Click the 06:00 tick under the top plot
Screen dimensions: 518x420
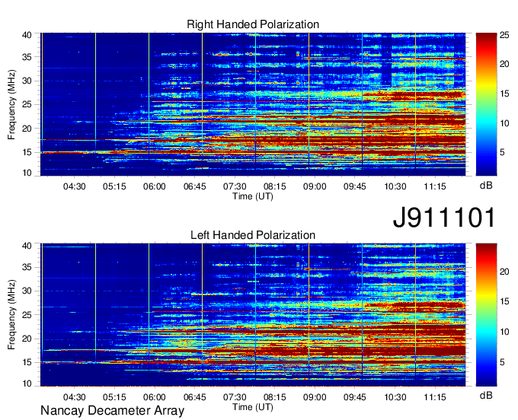155,186
